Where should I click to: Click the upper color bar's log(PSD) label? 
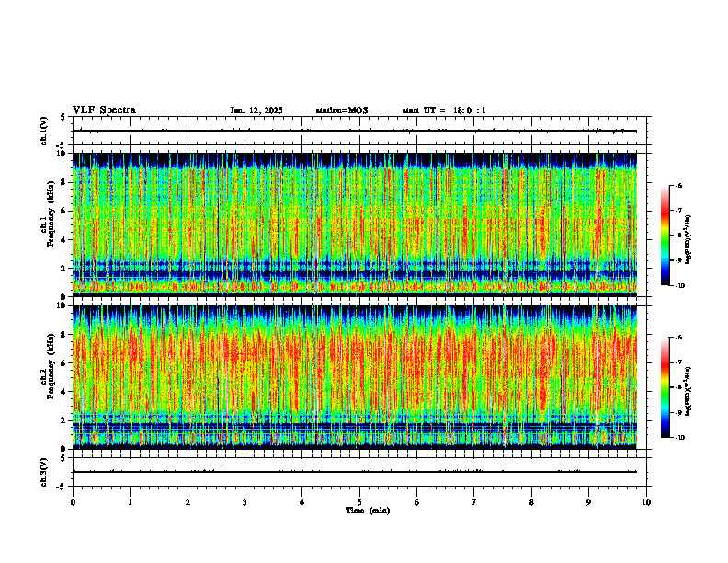[688, 240]
